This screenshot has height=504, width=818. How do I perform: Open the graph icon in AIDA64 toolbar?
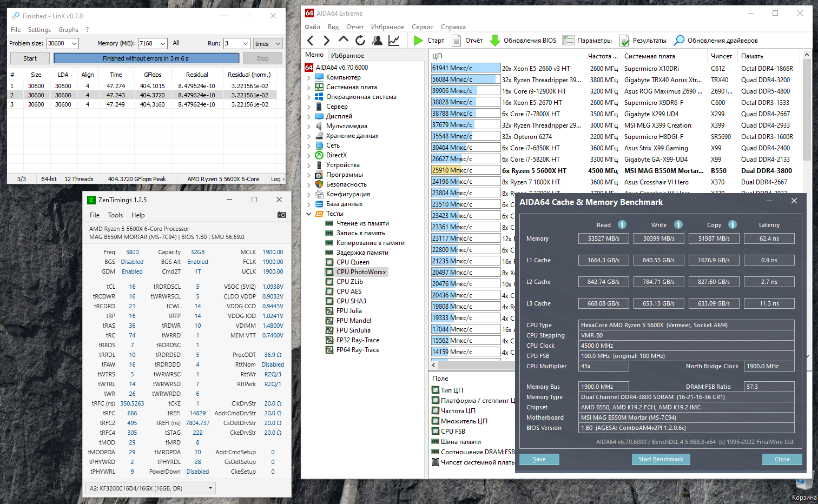[x=394, y=41]
